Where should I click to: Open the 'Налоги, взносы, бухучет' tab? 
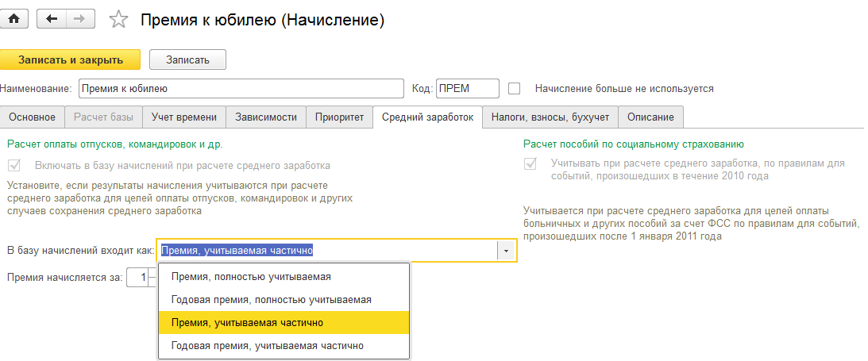[x=550, y=117]
